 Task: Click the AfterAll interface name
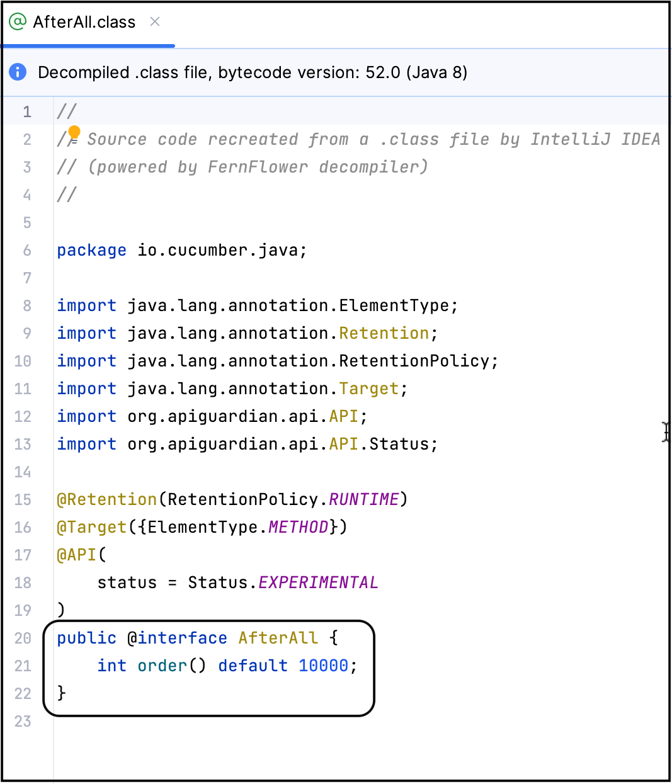(278, 638)
